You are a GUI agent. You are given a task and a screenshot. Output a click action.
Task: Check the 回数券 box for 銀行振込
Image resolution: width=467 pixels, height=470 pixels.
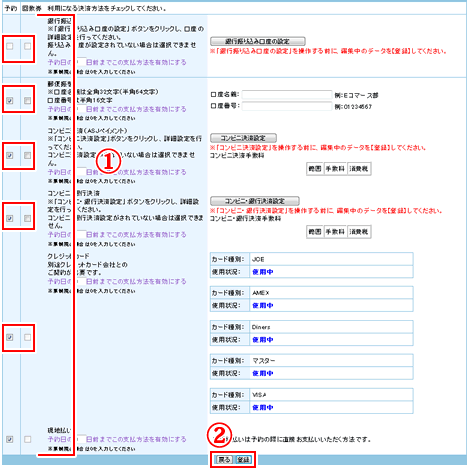pos(28,46)
